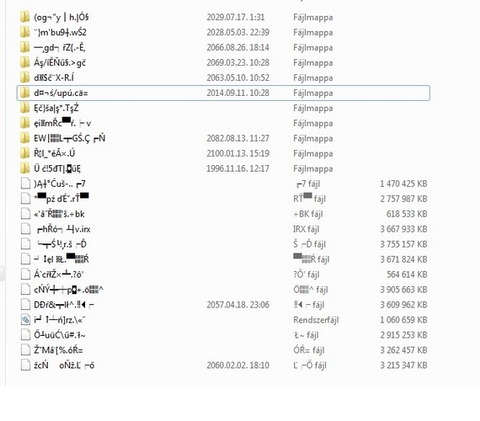Click file icon of the 1 470 425 KB file

[25, 184]
